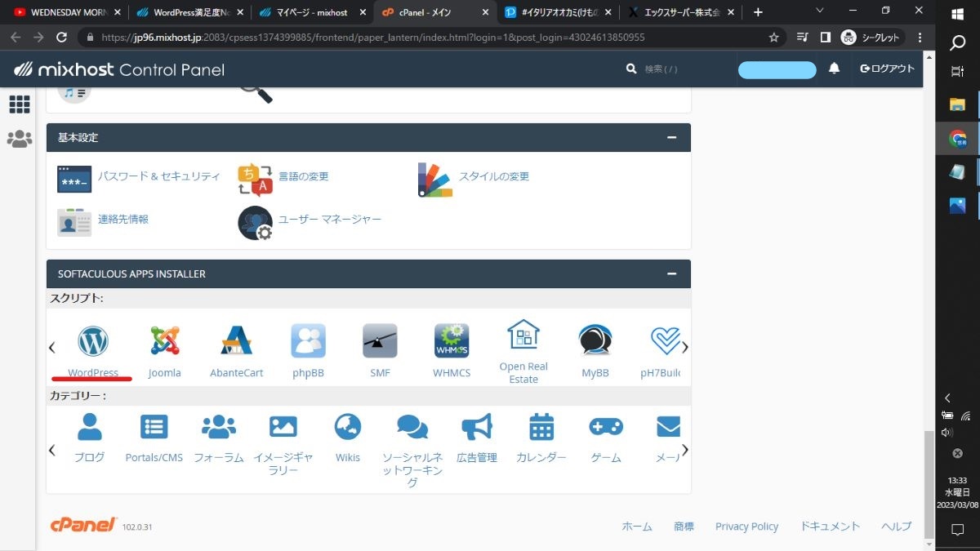
Task: Open File Explorer from taskbar
Action: coord(958,104)
